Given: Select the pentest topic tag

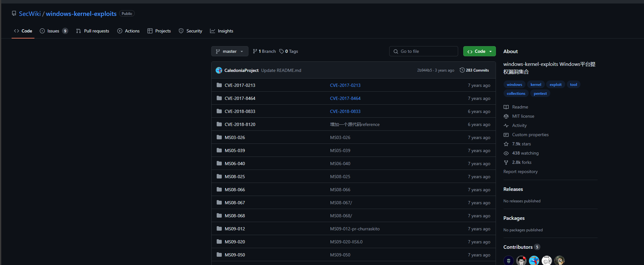Looking at the screenshot, I should (x=540, y=93).
